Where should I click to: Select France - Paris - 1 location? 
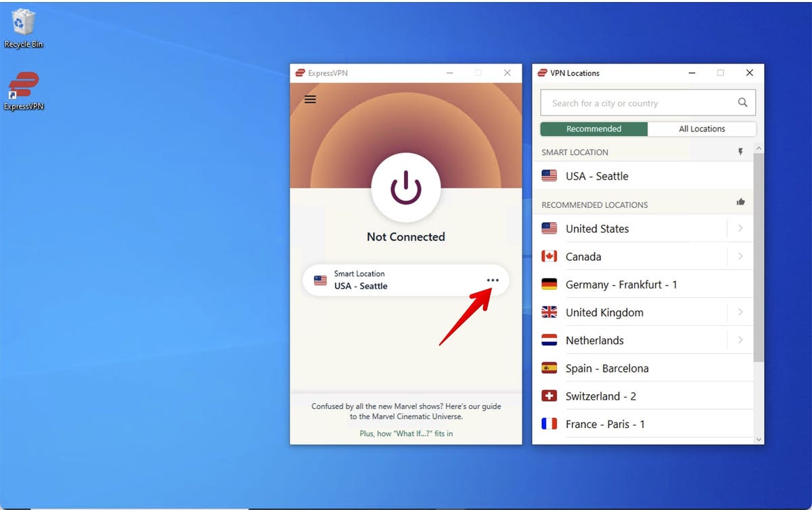(x=643, y=424)
